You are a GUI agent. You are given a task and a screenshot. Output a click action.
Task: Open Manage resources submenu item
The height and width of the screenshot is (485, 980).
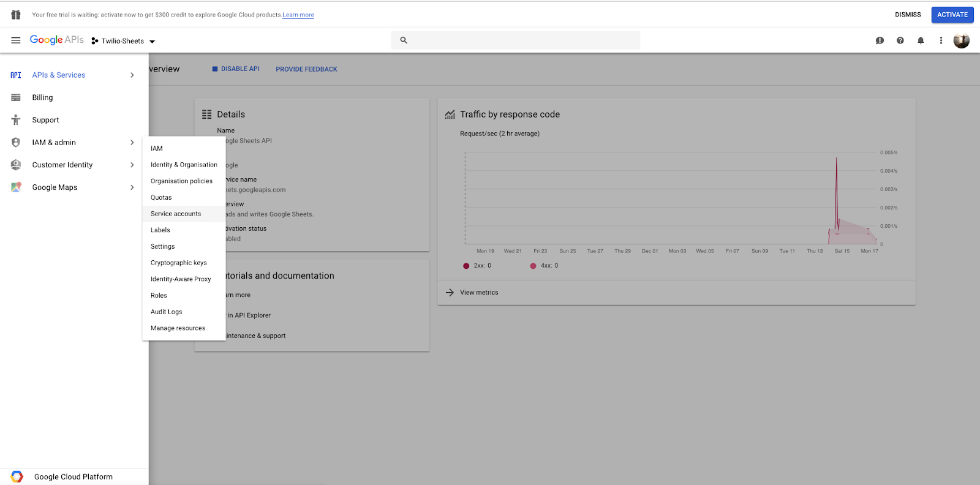pos(184,328)
